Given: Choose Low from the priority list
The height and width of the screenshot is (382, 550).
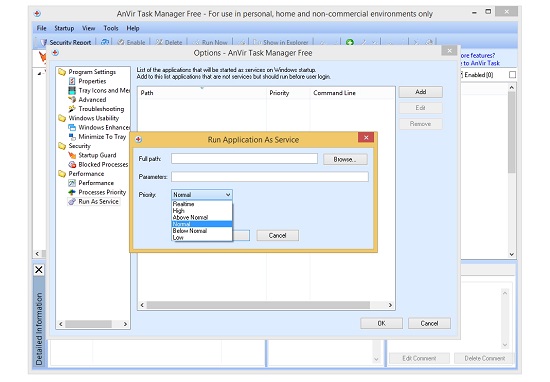Looking at the screenshot, I should (202, 237).
